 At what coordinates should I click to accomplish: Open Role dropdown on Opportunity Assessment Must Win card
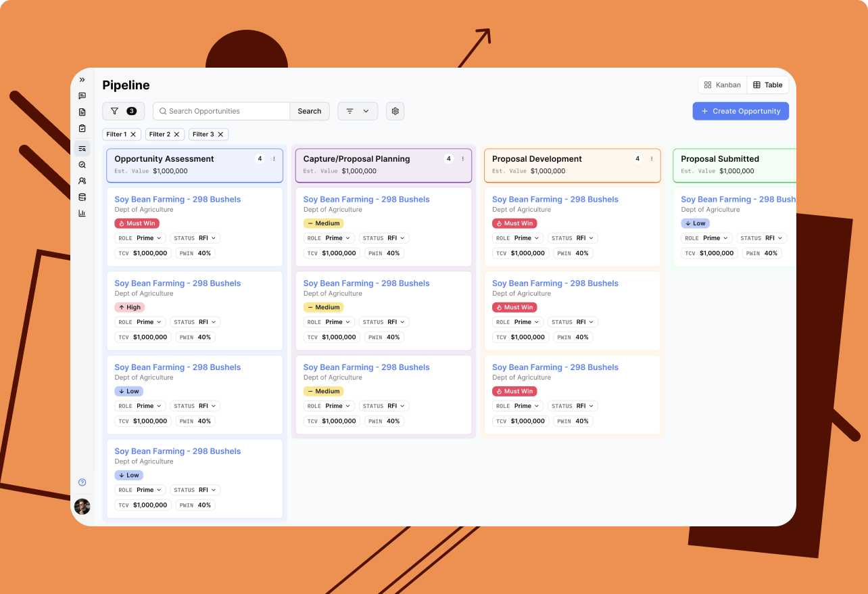pyautogui.click(x=140, y=238)
